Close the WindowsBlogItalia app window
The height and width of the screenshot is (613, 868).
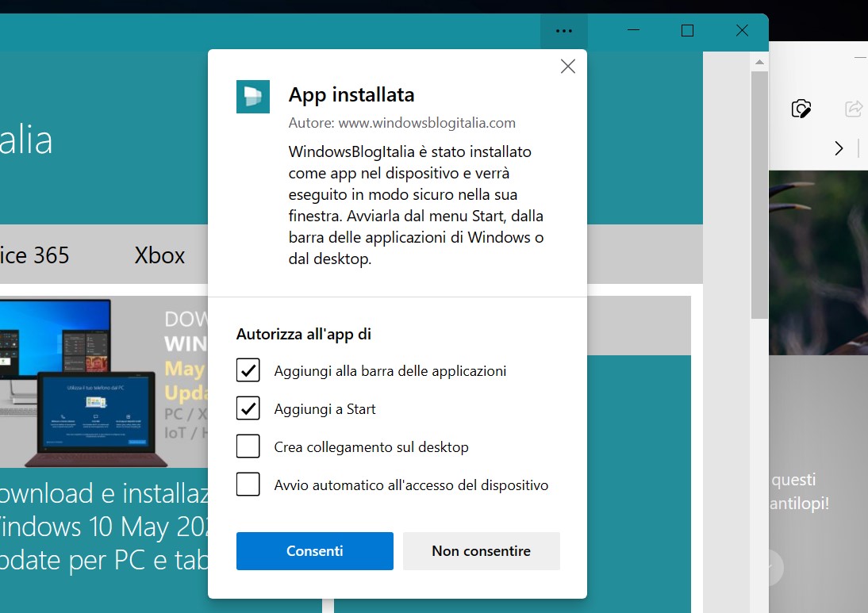pos(742,30)
